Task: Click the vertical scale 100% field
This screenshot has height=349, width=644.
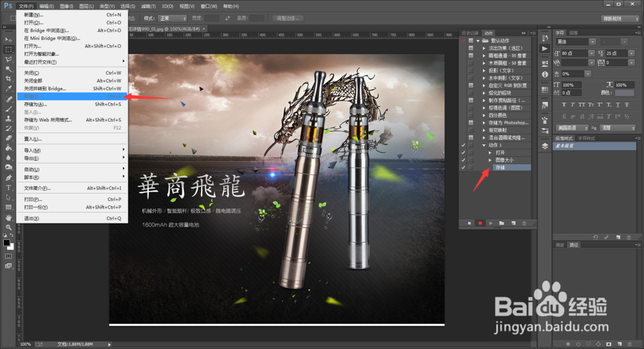Action: coord(572,85)
